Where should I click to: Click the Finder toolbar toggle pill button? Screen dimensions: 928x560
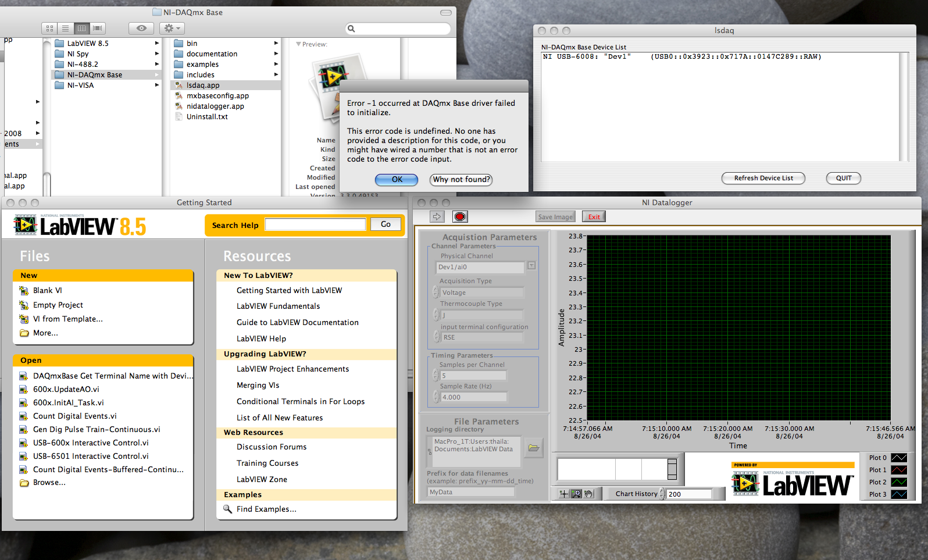click(446, 12)
